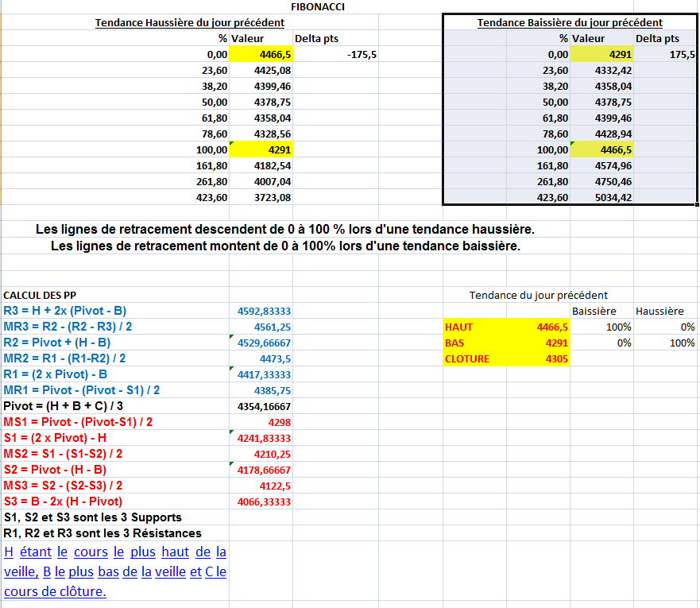Click the 'R3 = H + 2x (Pivot - B)' formula label
The image size is (700, 608).
[65, 311]
